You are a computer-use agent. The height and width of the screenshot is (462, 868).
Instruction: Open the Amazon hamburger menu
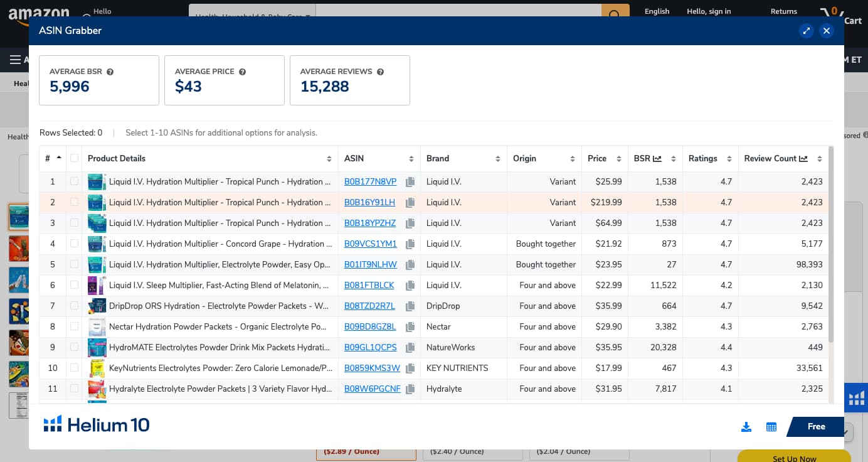click(x=16, y=60)
